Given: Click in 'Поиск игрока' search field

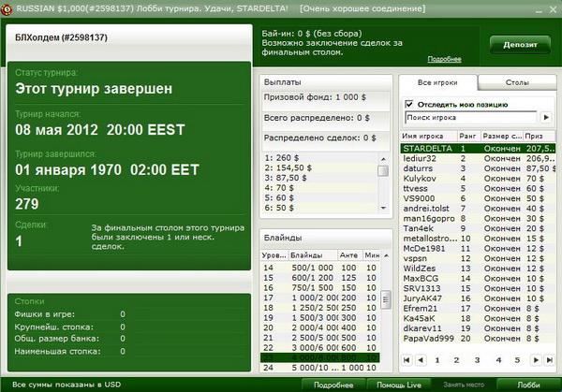Looking at the screenshot, I should pos(471,118).
